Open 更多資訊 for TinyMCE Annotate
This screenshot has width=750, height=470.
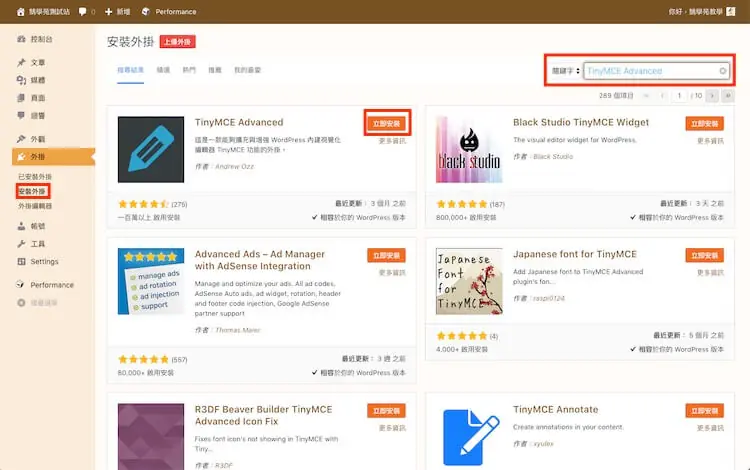[710, 428]
